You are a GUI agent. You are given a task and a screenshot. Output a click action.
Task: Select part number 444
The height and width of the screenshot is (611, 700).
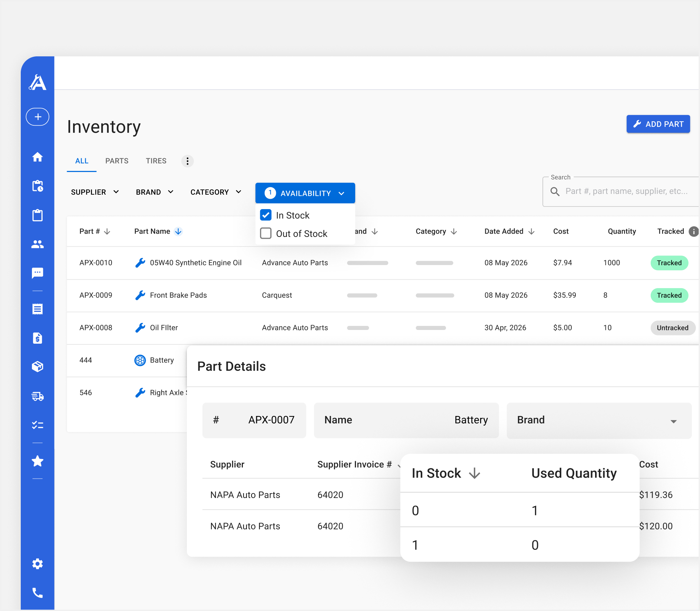point(86,360)
